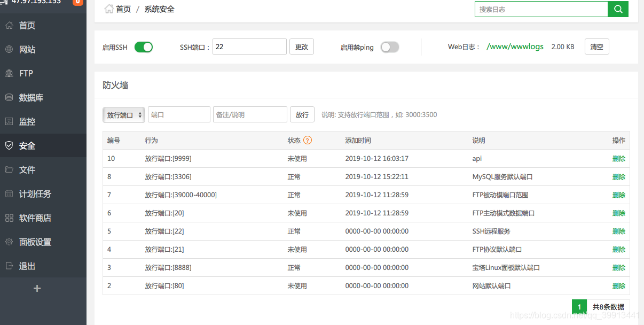Click the 放行端口:[9999] cell

pyautogui.click(x=168, y=159)
